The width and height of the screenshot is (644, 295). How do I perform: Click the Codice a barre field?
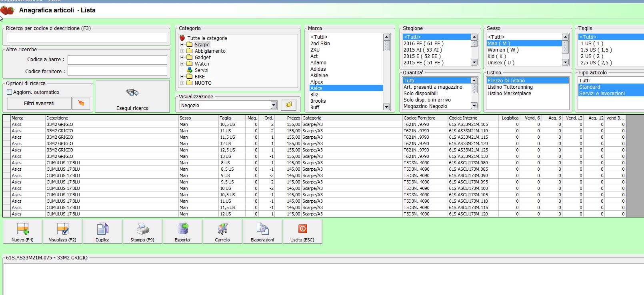(x=117, y=60)
